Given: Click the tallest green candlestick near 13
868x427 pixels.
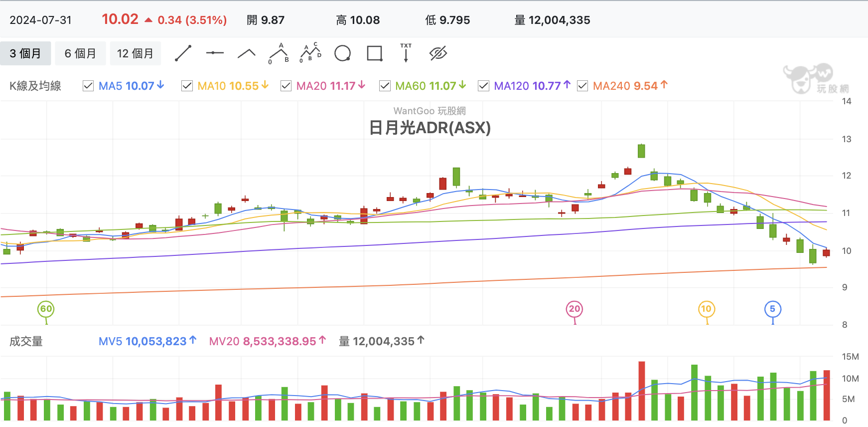Looking at the screenshot, I should click(641, 150).
